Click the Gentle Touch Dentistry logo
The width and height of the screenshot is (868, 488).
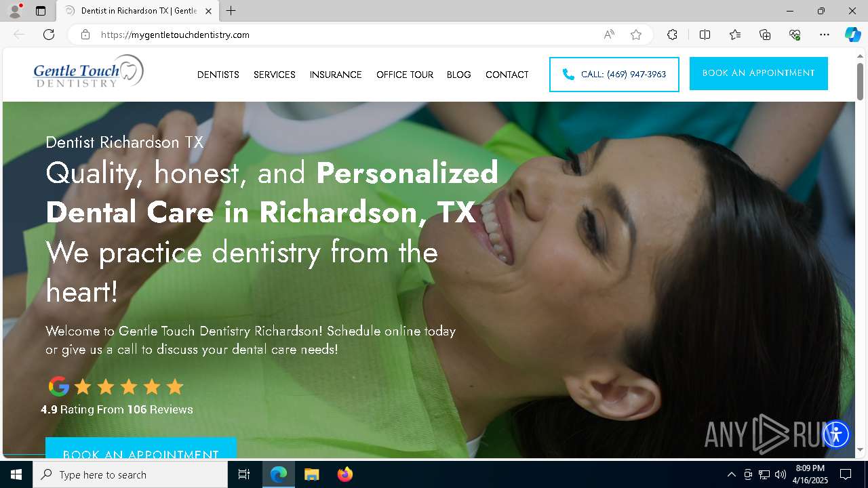[88, 72]
